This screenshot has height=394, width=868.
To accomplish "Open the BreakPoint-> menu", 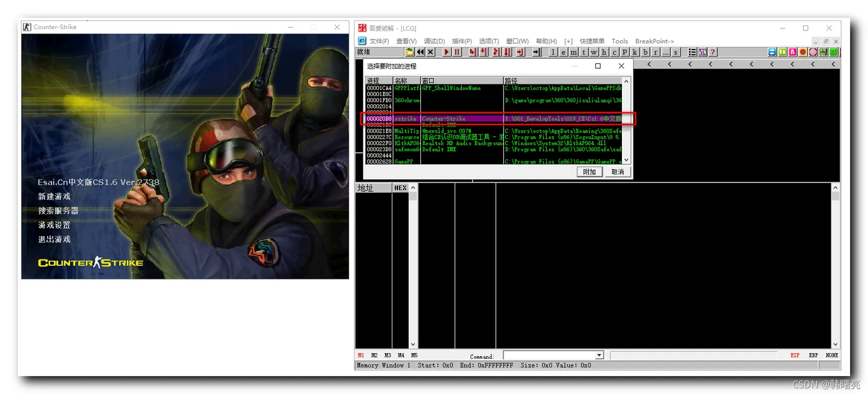I will (x=654, y=42).
